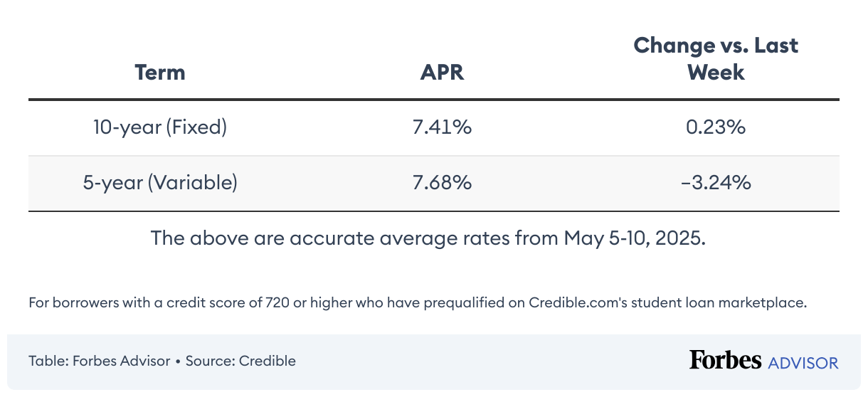The width and height of the screenshot is (868, 397).
Task: Click the −3.24% weekly change value
Action: point(716,183)
